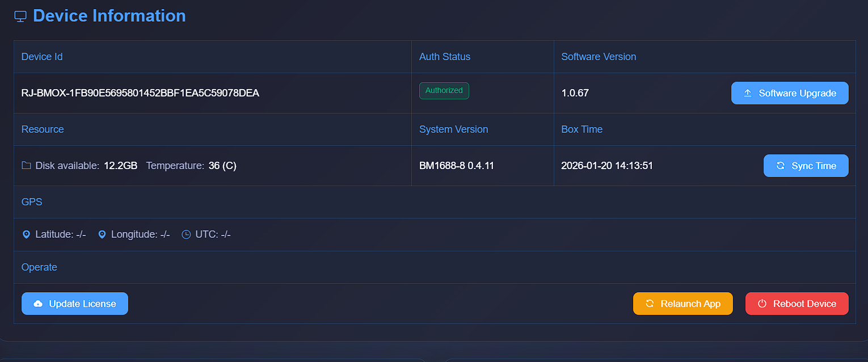Click the clock icon next to UTC
This screenshot has height=362, width=868.
(x=186, y=234)
